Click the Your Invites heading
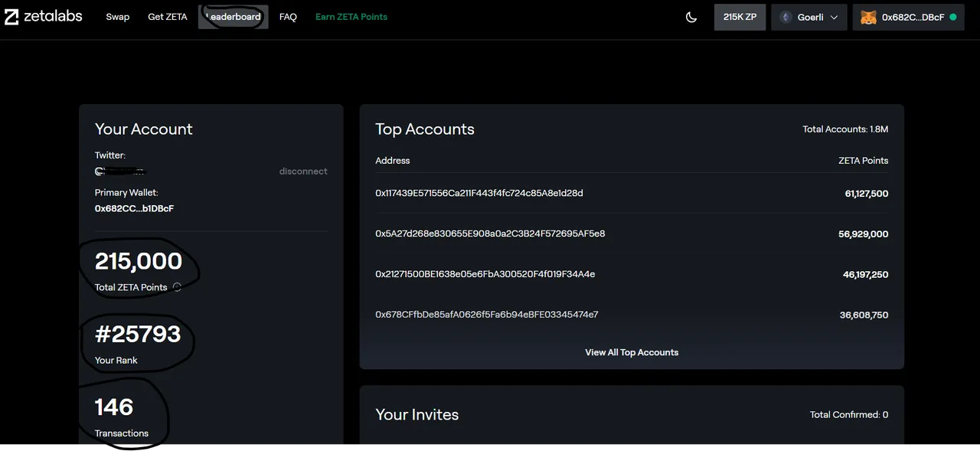Image resolution: width=980 pixels, height=451 pixels. coord(417,415)
